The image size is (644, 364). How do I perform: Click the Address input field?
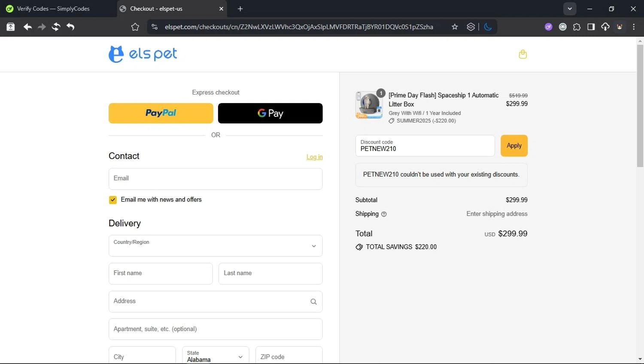(x=216, y=302)
